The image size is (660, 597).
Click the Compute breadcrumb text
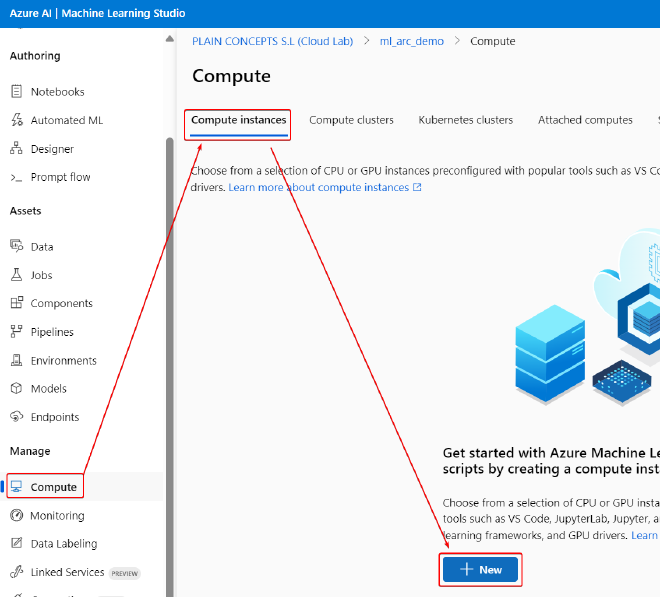click(x=492, y=41)
